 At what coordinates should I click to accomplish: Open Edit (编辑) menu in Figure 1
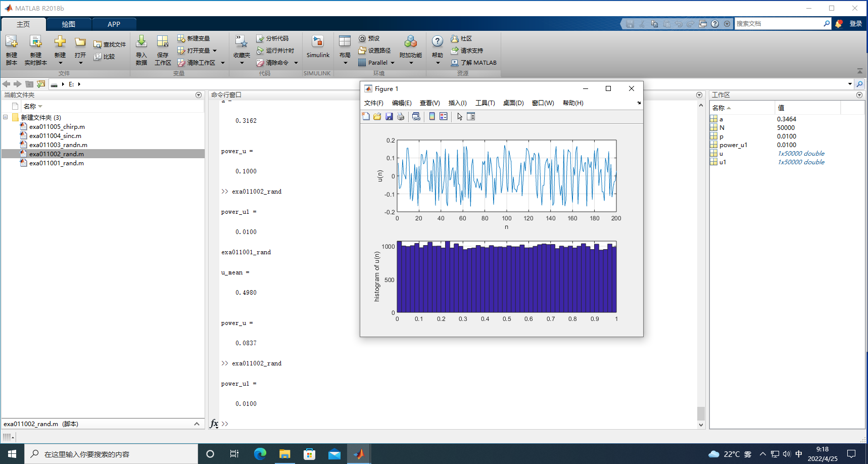click(x=402, y=103)
